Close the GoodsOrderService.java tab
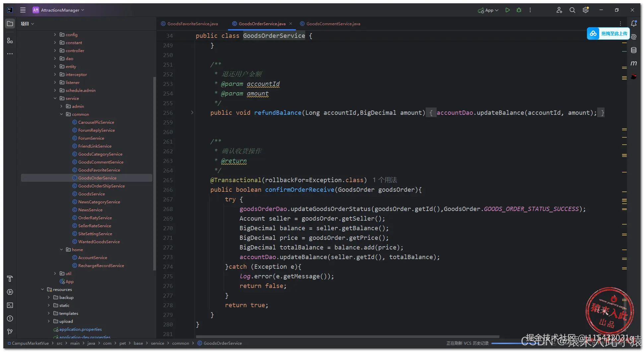644x352 pixels. pos(291,24)
